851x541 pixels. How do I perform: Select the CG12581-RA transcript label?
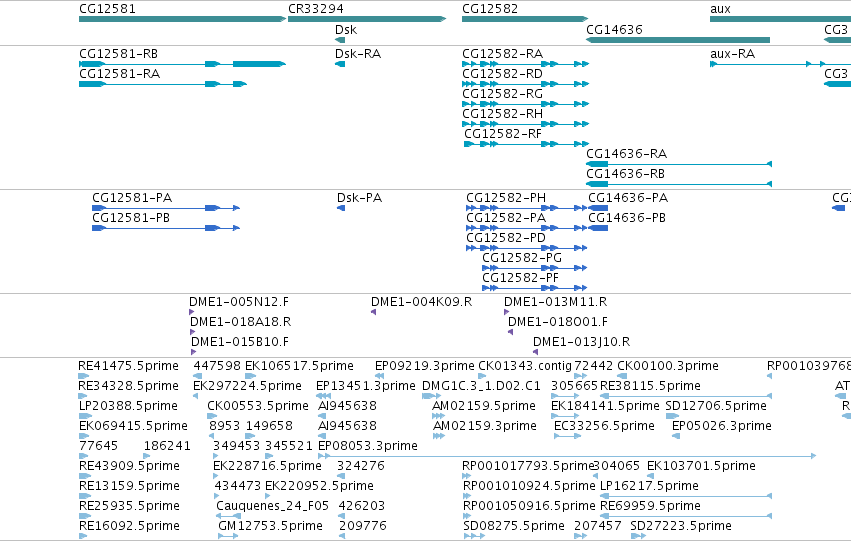pos(119,74)
